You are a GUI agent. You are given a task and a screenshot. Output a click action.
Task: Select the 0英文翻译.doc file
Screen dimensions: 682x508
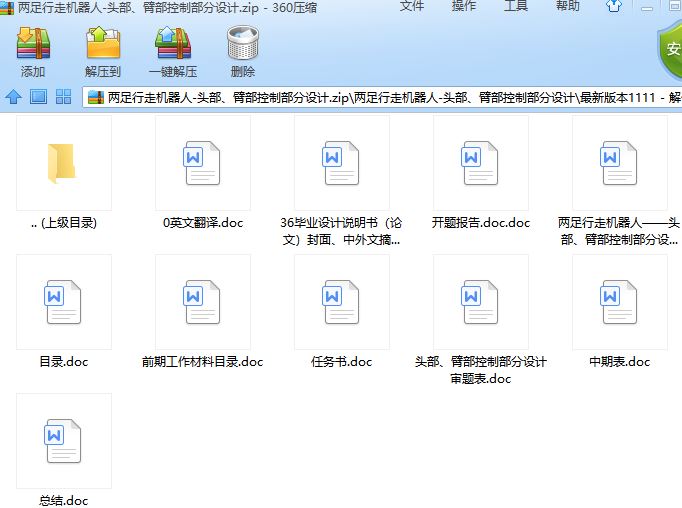coord(203,164)
